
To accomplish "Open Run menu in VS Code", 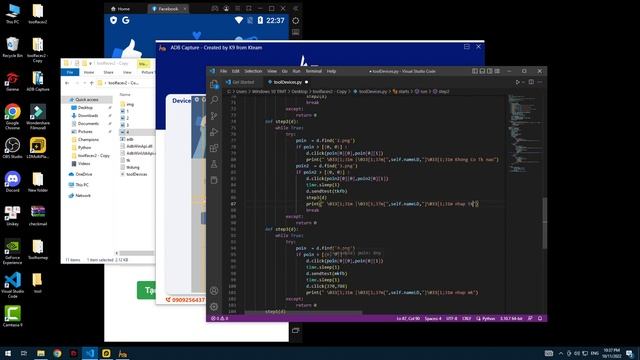I will (296, 71).
